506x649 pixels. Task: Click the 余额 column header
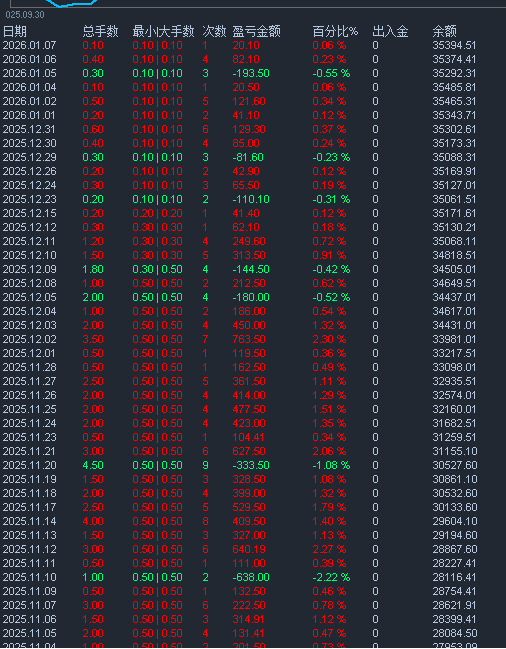[444, 31]
